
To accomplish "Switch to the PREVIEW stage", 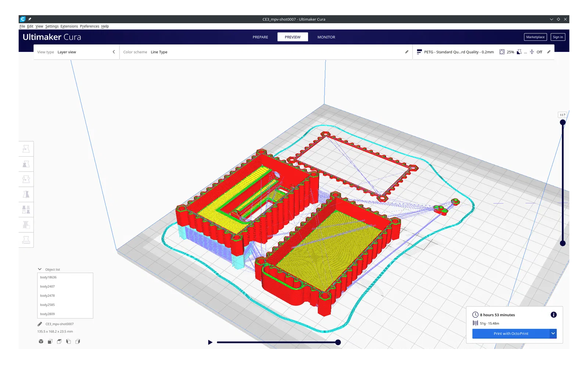I will pos(293,37).
